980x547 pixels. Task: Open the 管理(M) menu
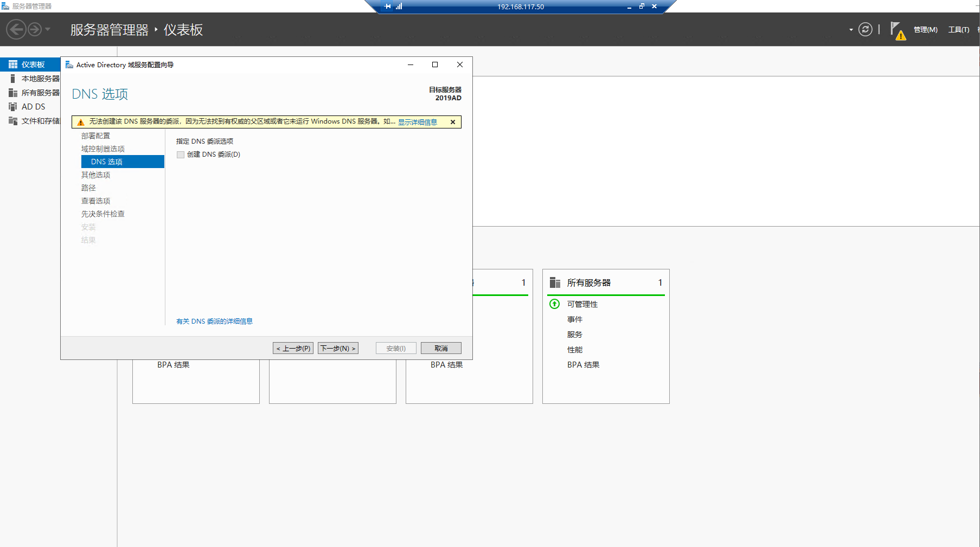[x=925, y=30]
